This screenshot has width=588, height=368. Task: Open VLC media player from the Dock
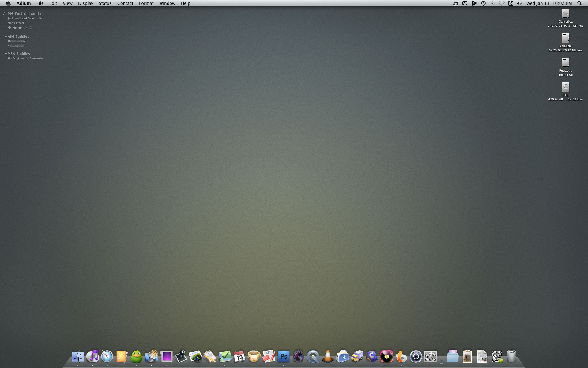coord(327,356)
